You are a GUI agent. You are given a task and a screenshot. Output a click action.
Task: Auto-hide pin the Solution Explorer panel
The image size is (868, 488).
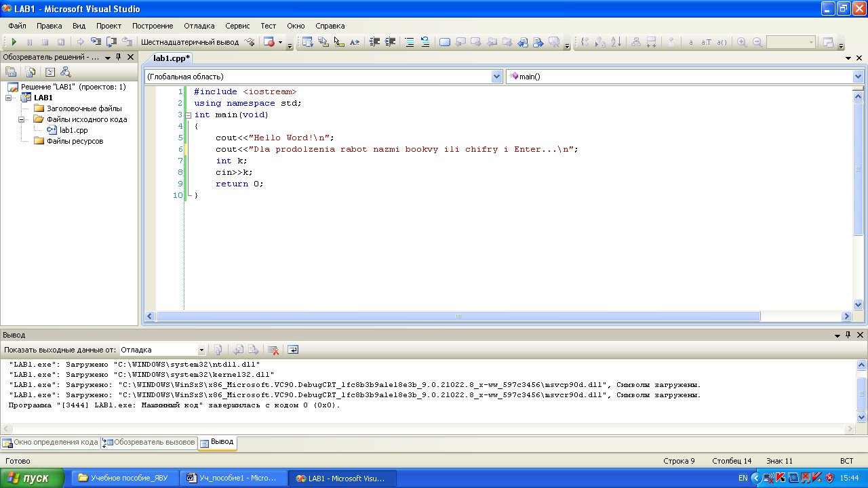pyautogui.click(x=119, y=57)
